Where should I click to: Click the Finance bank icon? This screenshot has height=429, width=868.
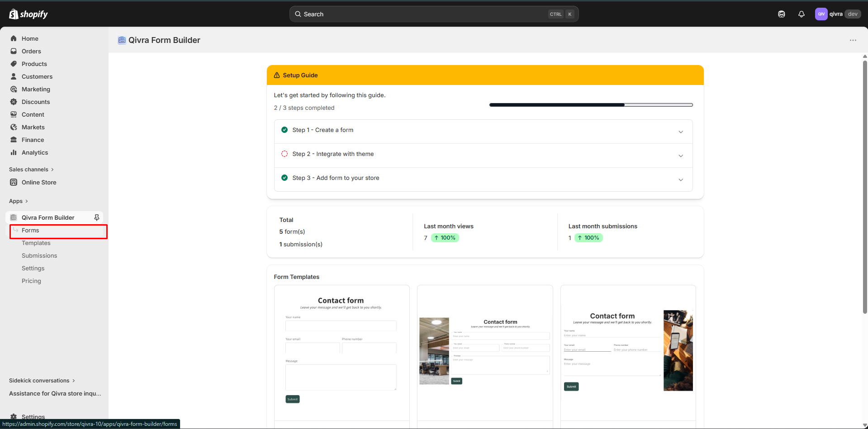pos(14,140)
